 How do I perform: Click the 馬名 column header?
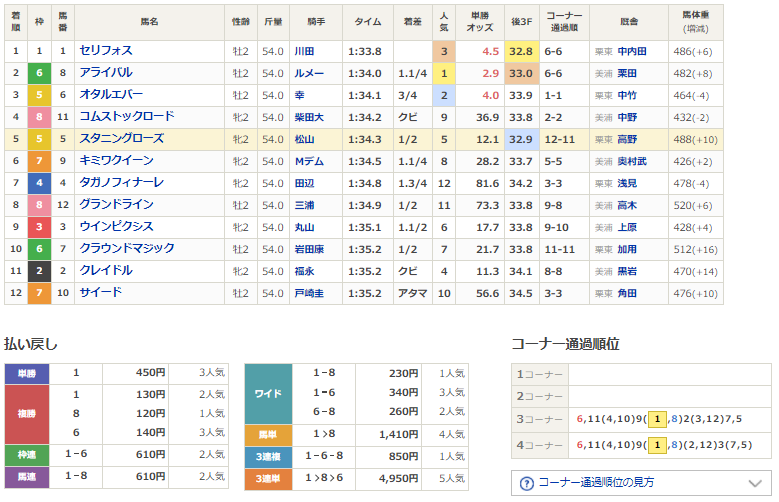click(x=149, y=22)
